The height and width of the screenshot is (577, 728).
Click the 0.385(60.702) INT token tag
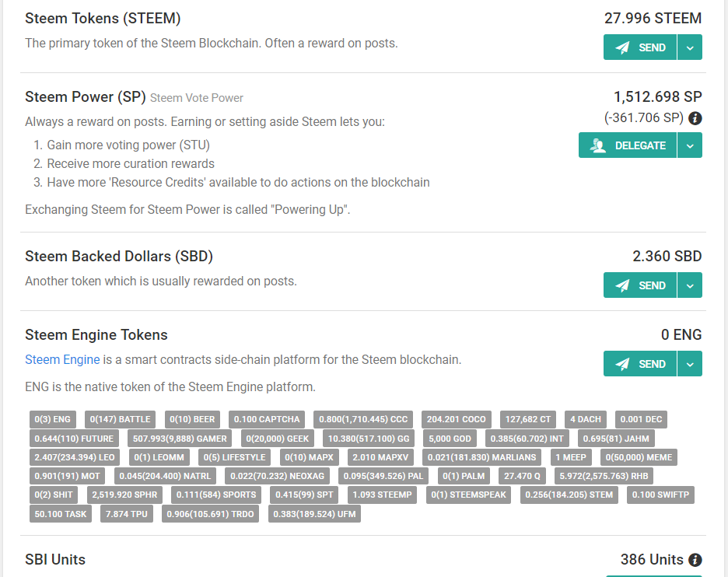point(527,439)
